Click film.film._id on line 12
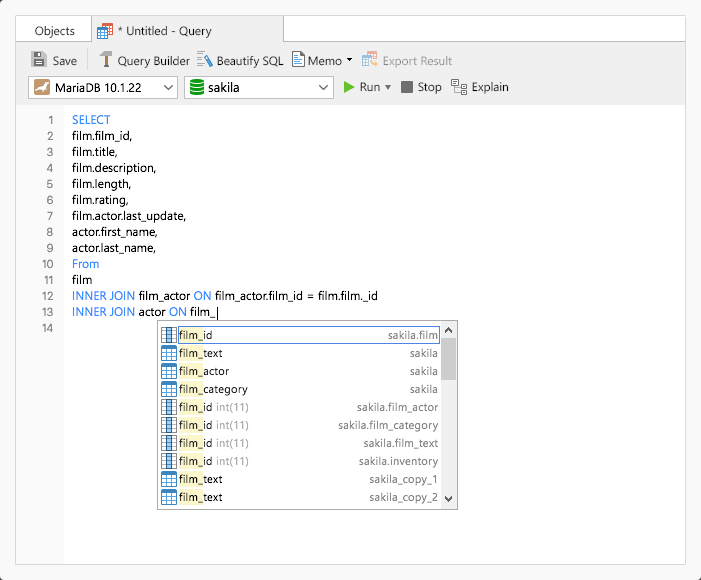701x580 pixels. [348, 296]
